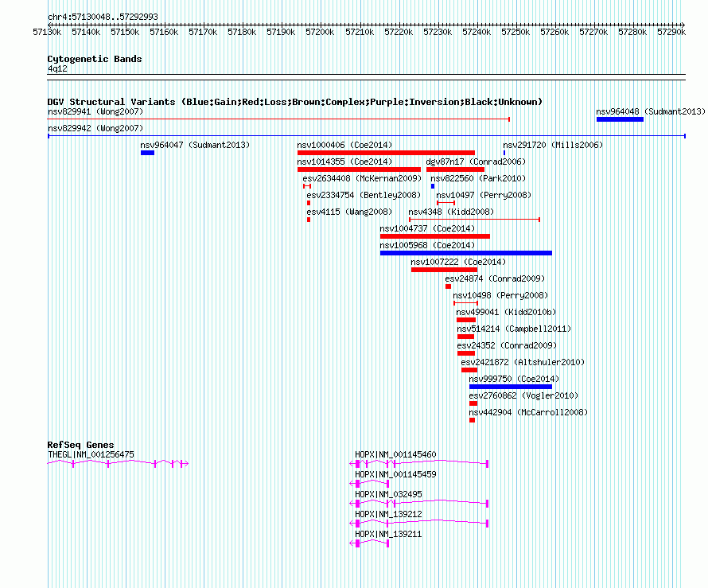The width and height of the screenshot is (708, 588).
Task: Click esv2634408 (McKernan2009) variant label
Action: 362,178
